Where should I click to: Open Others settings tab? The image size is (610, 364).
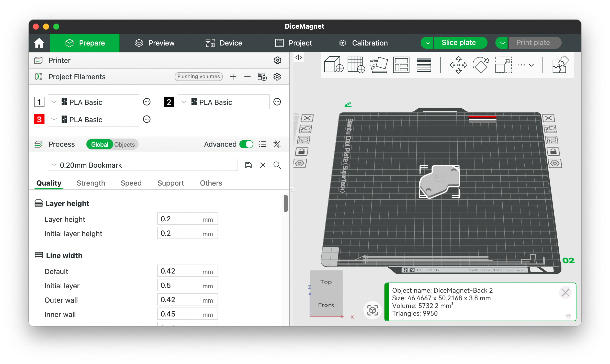(211, 183)
